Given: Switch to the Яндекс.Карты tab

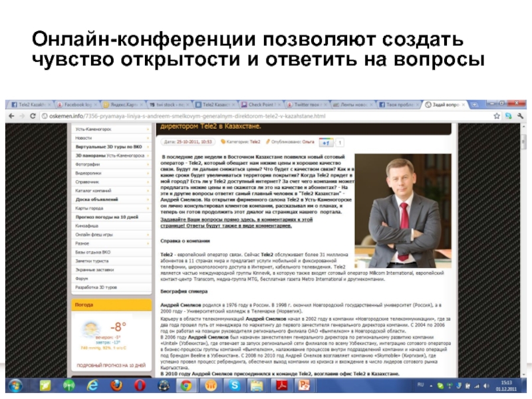Looking at the screenshot, I should [122, 105].
